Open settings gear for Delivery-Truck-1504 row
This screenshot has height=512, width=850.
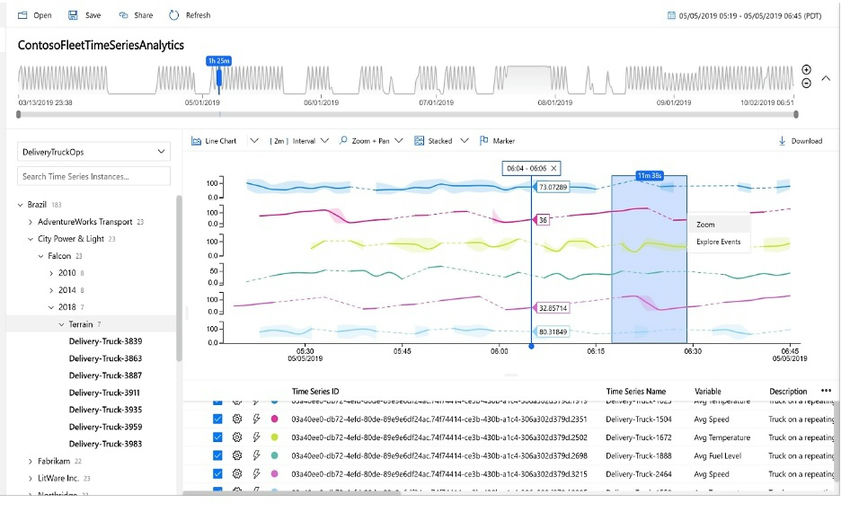[237, 419]
